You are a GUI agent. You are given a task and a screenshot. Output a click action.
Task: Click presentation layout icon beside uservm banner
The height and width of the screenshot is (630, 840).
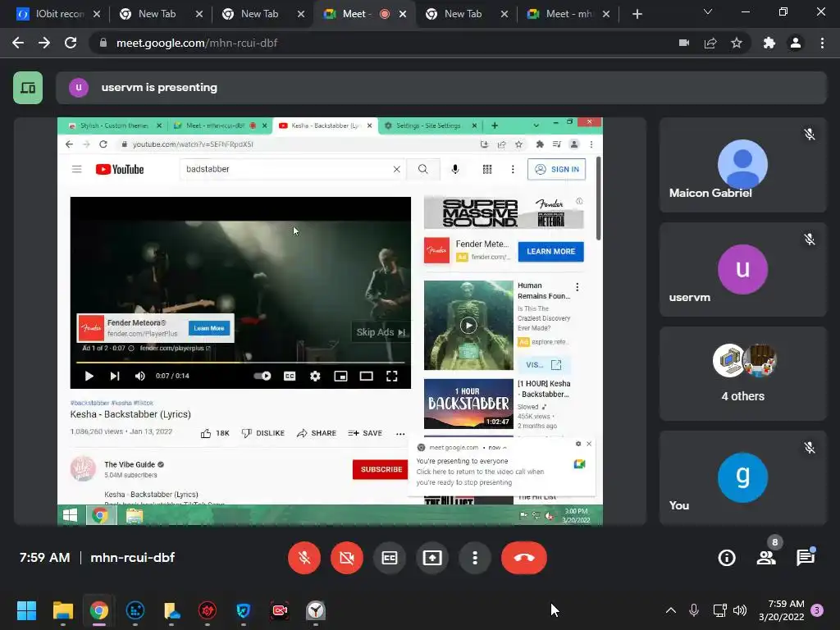coord(28,87)
